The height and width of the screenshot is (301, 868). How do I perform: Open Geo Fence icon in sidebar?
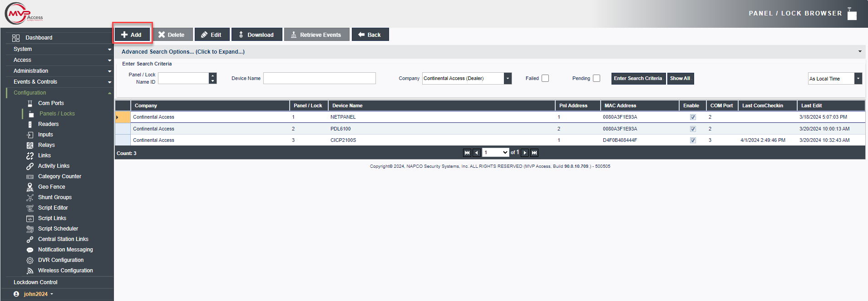pyautogui.click(x=30, y=187)
